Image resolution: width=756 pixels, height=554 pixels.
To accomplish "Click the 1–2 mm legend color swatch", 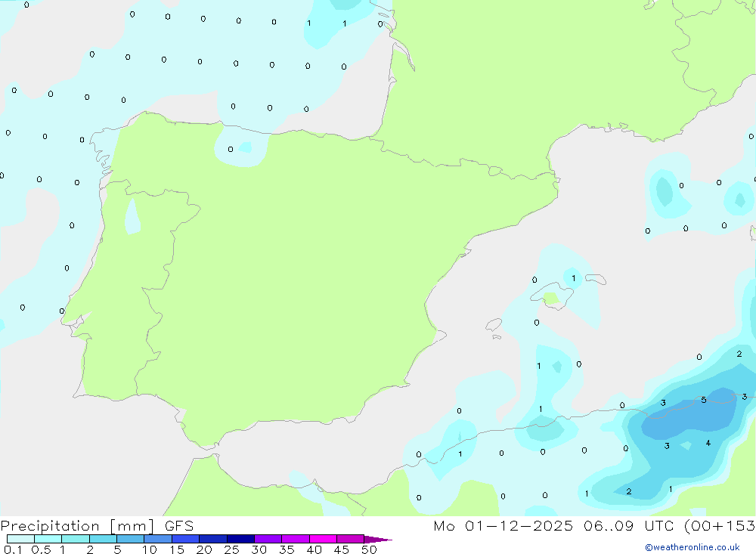I will point(76,539).
